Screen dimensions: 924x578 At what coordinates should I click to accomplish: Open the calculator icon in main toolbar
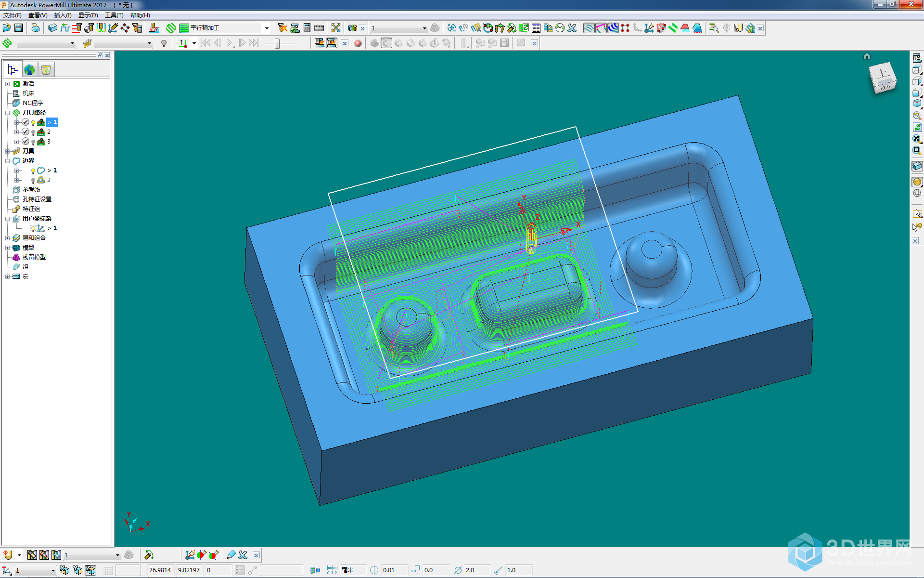pyautogui.click(x=307, y=28)
